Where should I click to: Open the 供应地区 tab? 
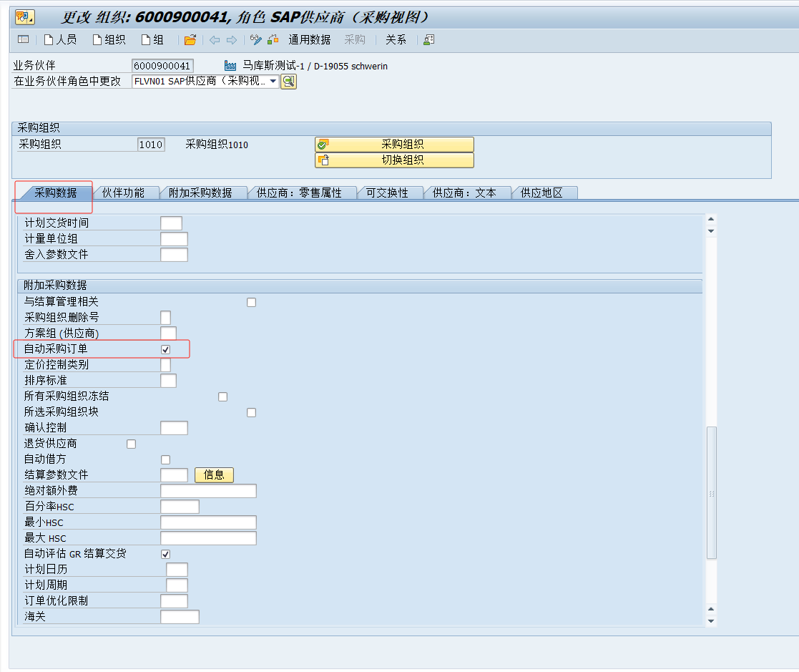[x=541, y=193]
